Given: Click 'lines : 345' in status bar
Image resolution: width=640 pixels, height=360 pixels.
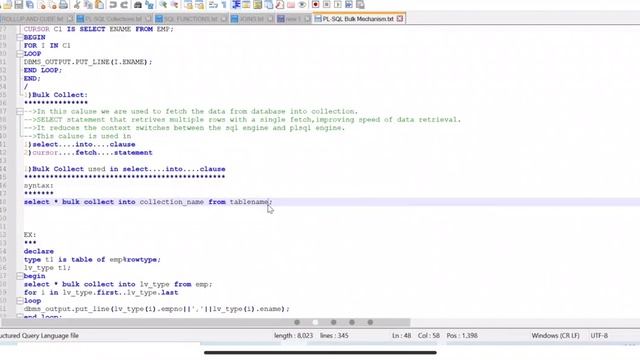Looking at the screenshot, I should pos(334,336).
